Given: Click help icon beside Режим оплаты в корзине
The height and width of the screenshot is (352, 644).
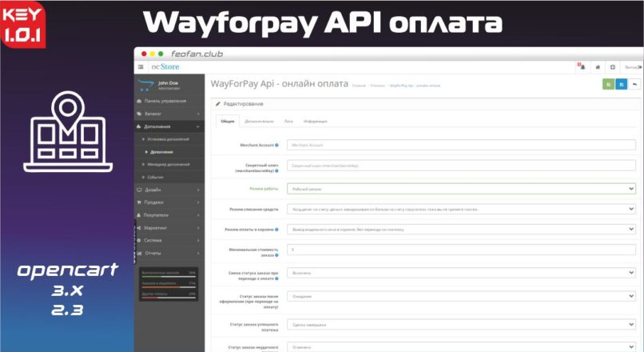Looking at the screenshot, I should [x=276, y=230].
